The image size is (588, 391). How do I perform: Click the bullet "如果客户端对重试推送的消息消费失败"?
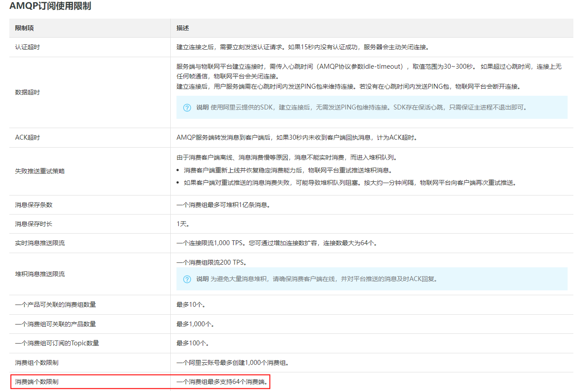click(x=350, y=183)
